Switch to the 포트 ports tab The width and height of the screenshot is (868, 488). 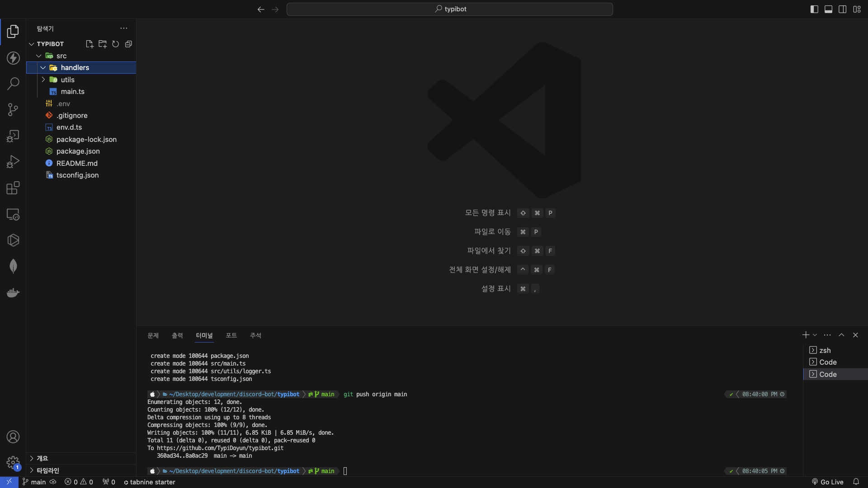point(231,335)
